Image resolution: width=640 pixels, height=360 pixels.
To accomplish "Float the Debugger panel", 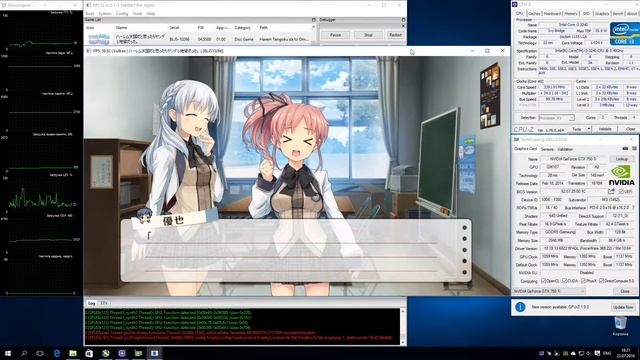I will (403, 20).
